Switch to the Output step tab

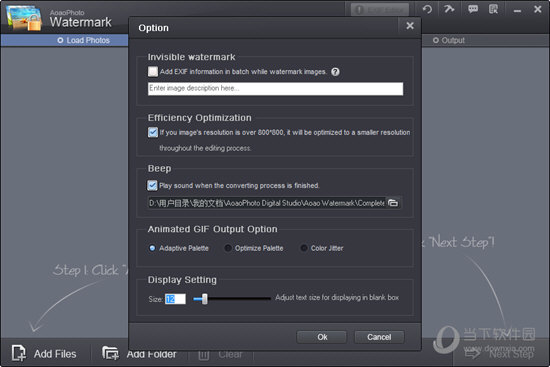449,40
